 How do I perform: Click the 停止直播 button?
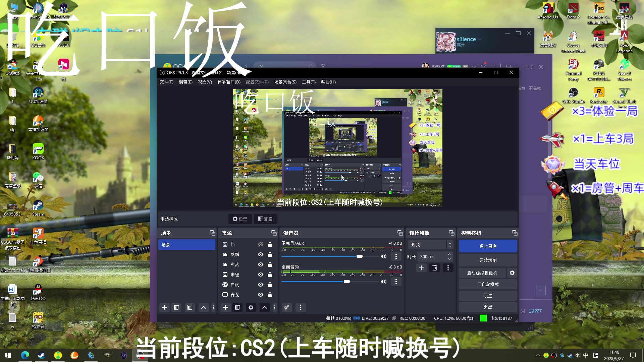pyautogui.click(x=488, y=246)
